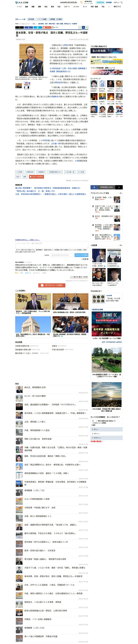Open the 利用規約 terms link above the comment box
The image size is (138, 644).
pos(27,240)
